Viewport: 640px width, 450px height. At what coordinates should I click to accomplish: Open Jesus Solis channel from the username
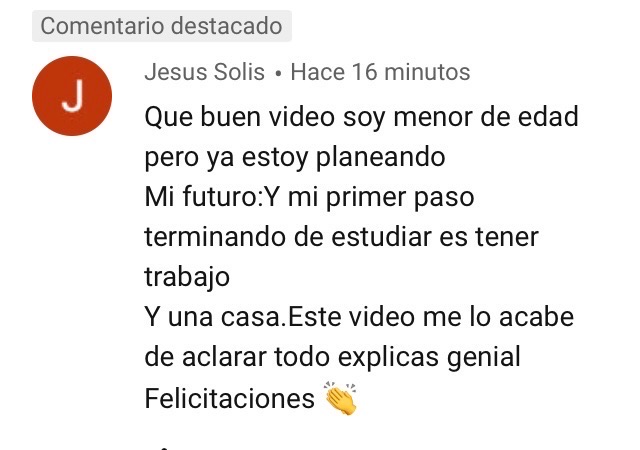point(204,72)
